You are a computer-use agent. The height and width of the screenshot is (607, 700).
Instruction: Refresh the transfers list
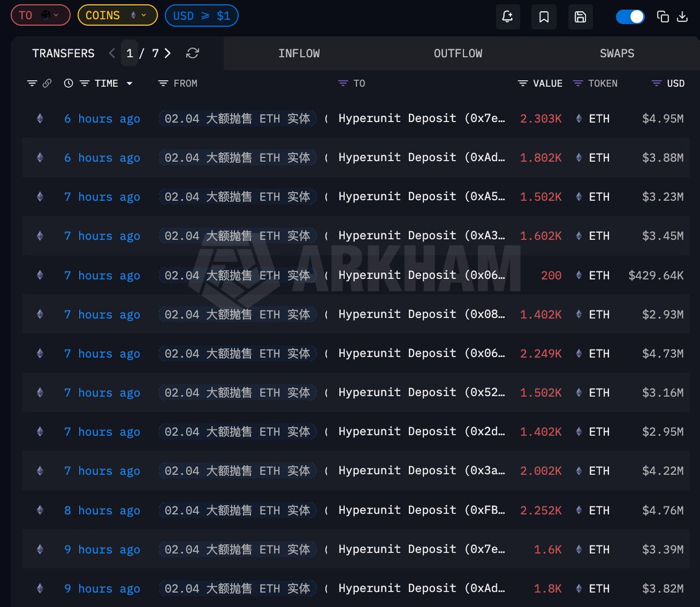click(192, 53)
